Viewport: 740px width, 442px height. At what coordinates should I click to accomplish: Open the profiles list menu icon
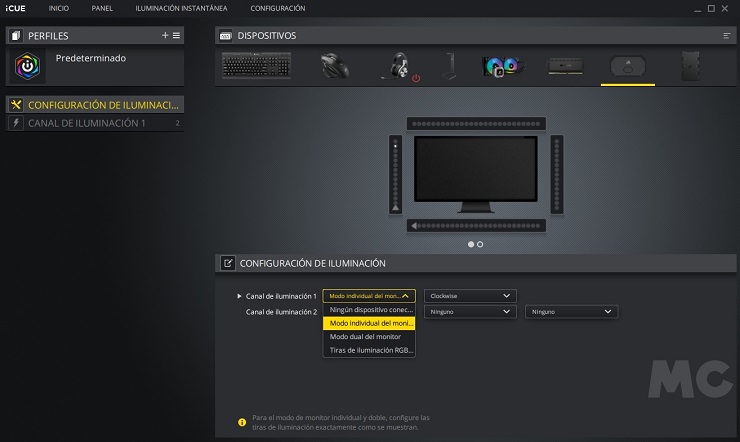pyautogui.click(x=177, y=35)
